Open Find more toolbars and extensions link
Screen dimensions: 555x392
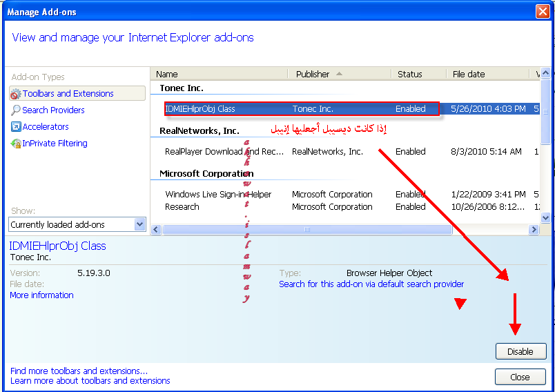point(79,371)
